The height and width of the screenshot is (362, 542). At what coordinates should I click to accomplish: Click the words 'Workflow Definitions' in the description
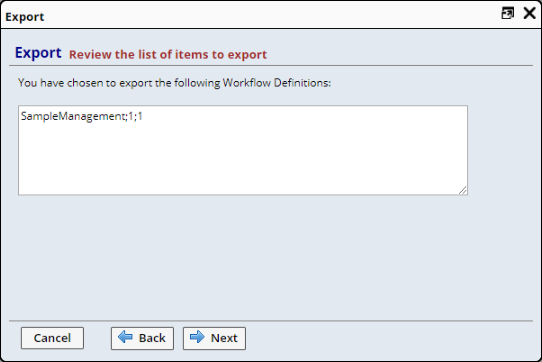[277, 83]
